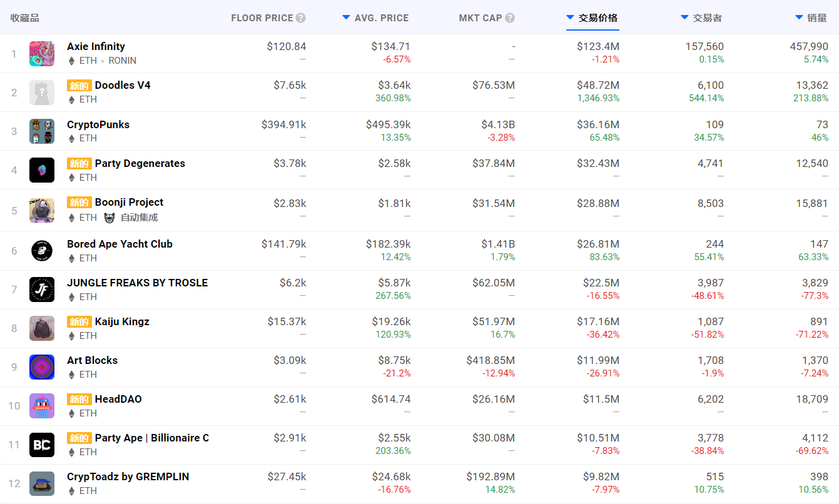Sort by 销量 using its arrow
Screen dimensions: 839x504
(x=799, y=18)
